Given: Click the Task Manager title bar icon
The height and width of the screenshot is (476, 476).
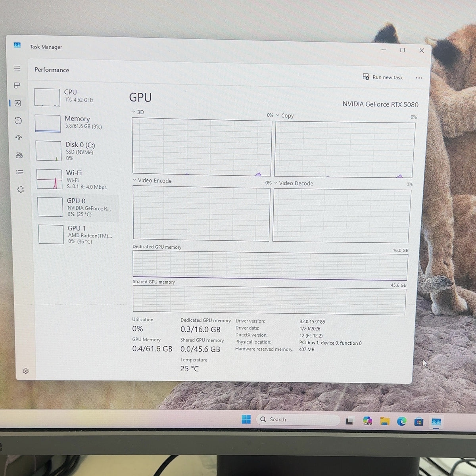Looking at the screenshot, I should [x=17, y=45].
